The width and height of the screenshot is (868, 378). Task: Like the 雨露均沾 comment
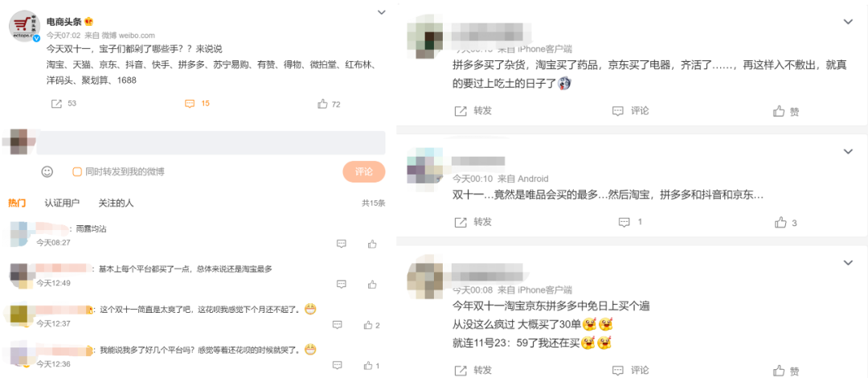[372, 244]
